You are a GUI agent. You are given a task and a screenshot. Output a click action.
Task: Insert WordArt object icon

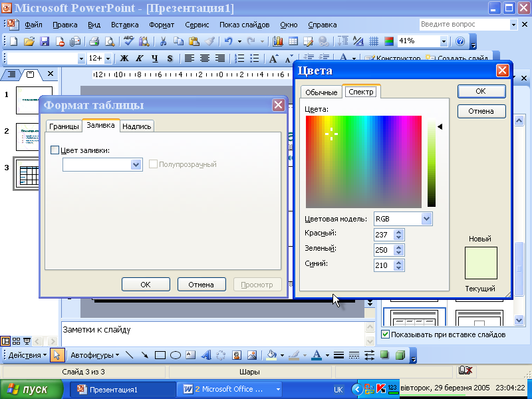[x=205, y=355]
